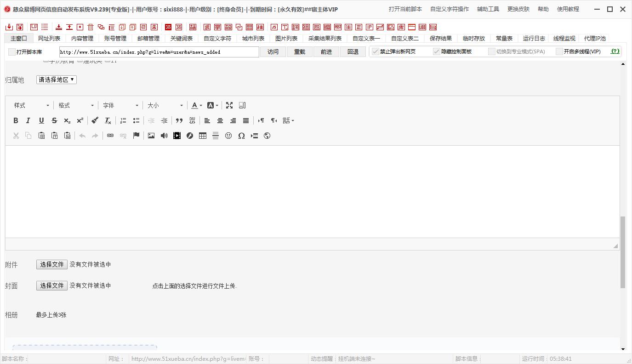Choose file for 封面 cover
632x364 pixels.
[52, 285]
